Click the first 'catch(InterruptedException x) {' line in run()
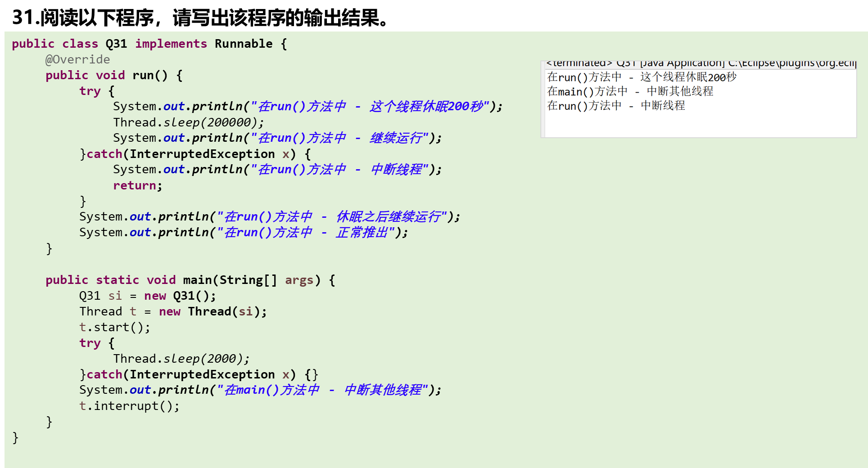This screenshot has width=868, height=468. 195,154
